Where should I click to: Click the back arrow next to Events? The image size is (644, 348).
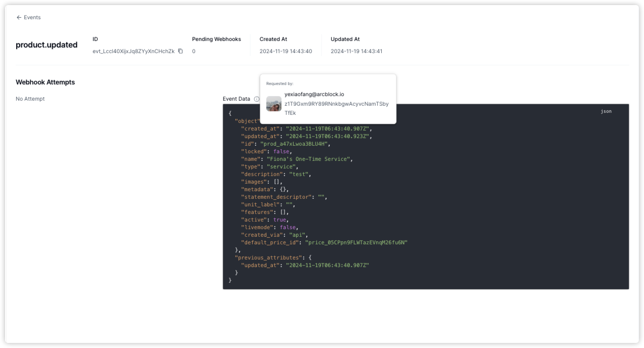pyautogui.click(x=19, y=17)
